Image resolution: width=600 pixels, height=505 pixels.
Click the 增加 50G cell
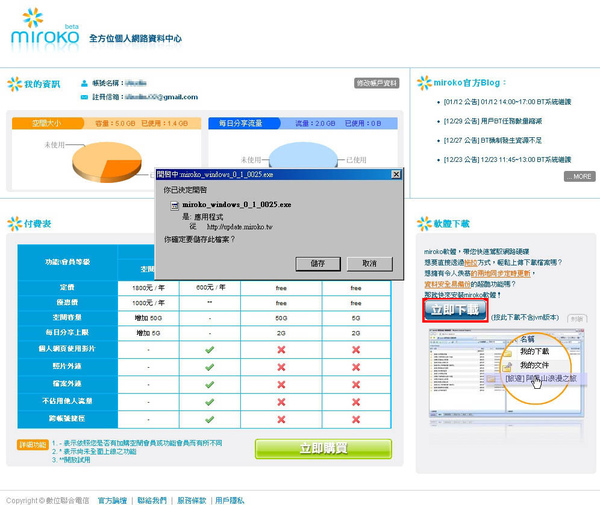pyautogui.click(x=148, y=318)
